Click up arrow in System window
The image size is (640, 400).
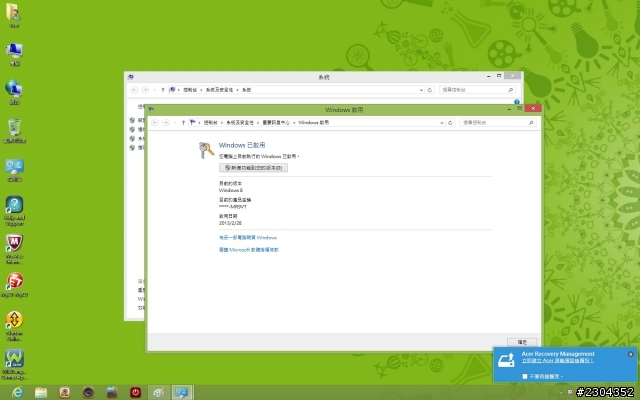tap(163, 90)
